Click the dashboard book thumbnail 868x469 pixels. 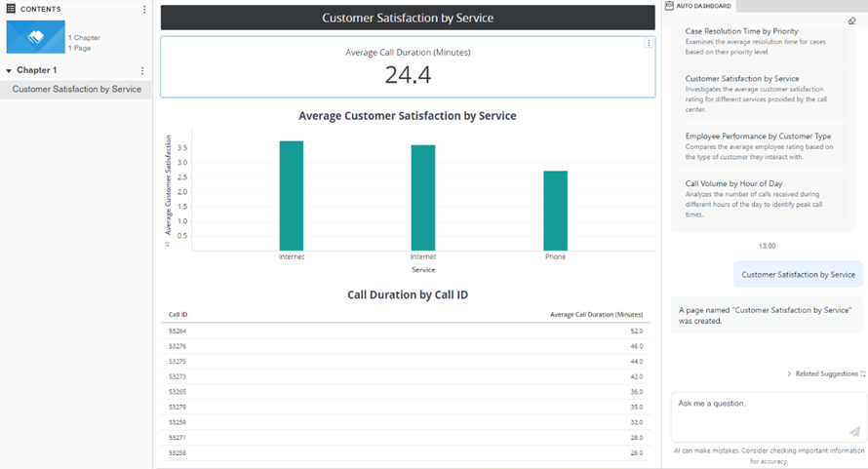35,36
